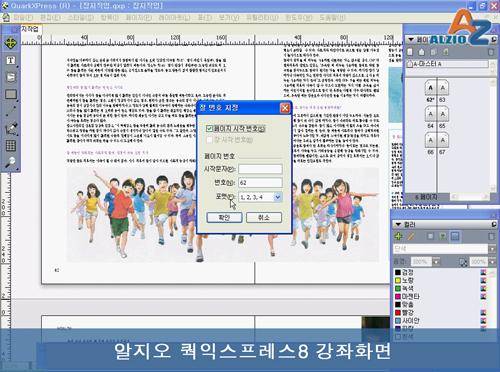Select the Zoom magnifier tool

[11, 162]
